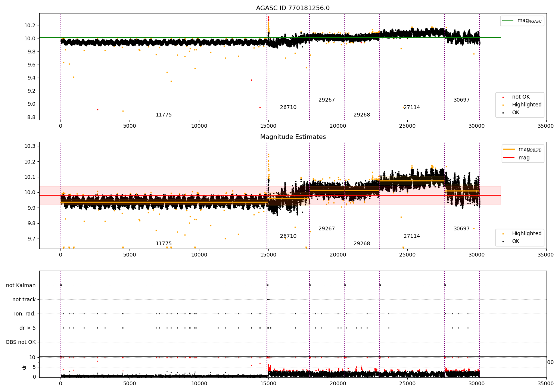Viewport: 560px width, 392px height.
Task: Click the 8.8 tick of the top plot
Action: (31, 117)
